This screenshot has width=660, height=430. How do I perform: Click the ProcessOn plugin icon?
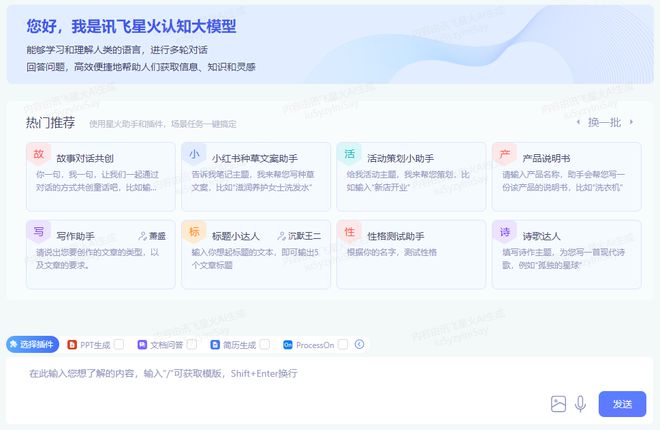point(287,345)
